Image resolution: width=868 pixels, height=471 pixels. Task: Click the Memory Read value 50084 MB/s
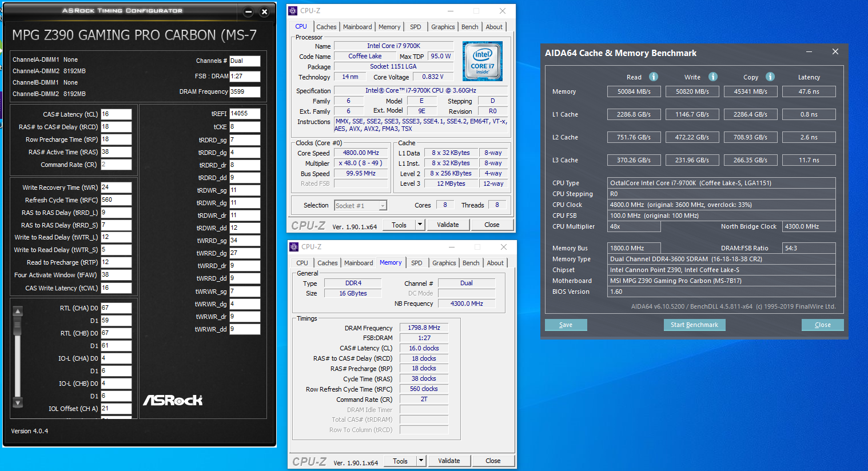[634, 91]
